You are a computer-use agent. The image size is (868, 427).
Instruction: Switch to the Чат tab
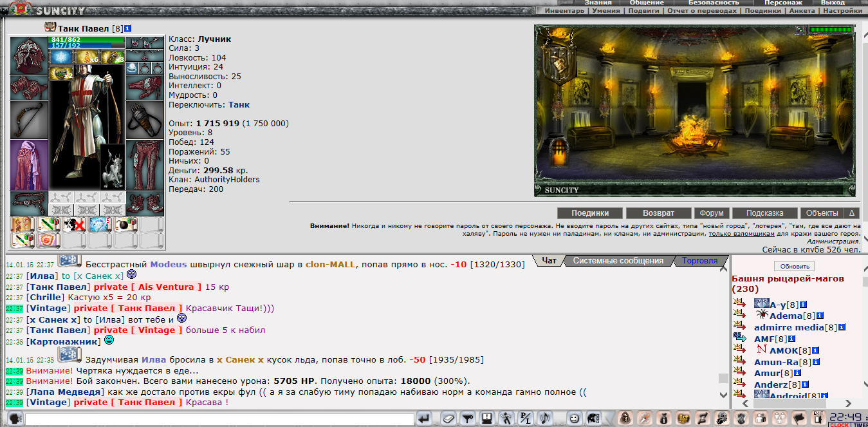pos(548,261)
